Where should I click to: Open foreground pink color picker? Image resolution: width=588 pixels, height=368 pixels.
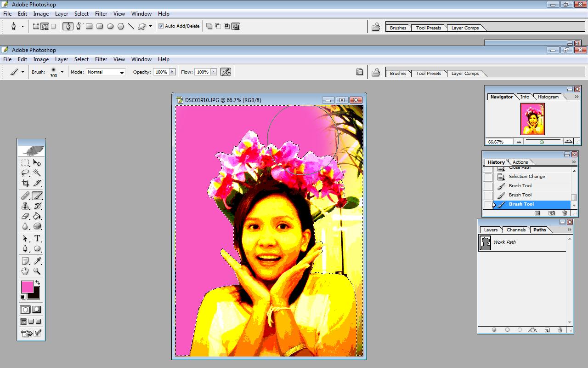[27, 287]
